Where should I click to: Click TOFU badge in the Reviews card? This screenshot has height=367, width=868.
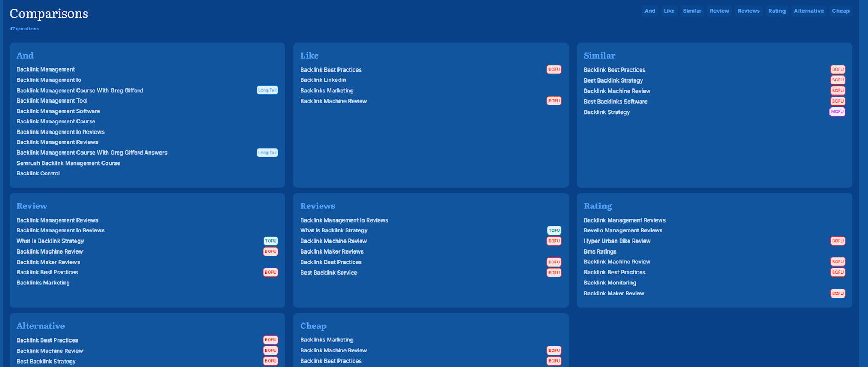point(554,230)
